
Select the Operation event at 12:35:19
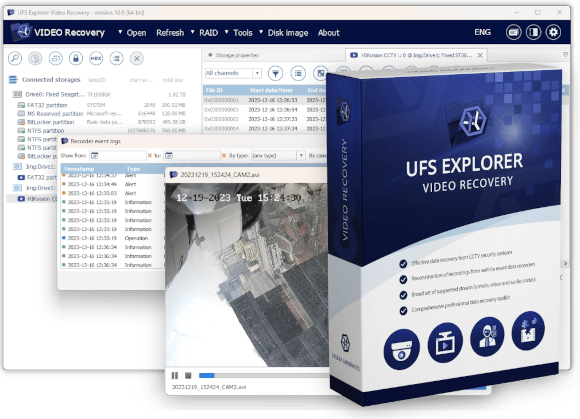click(112, 238)
